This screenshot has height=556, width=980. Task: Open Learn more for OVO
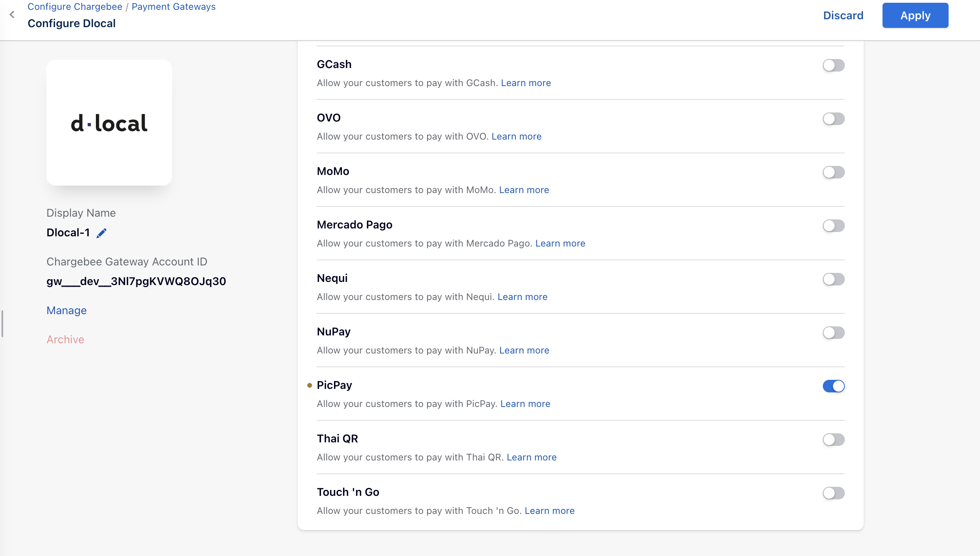pyautogui.click(x=516, y=136)
